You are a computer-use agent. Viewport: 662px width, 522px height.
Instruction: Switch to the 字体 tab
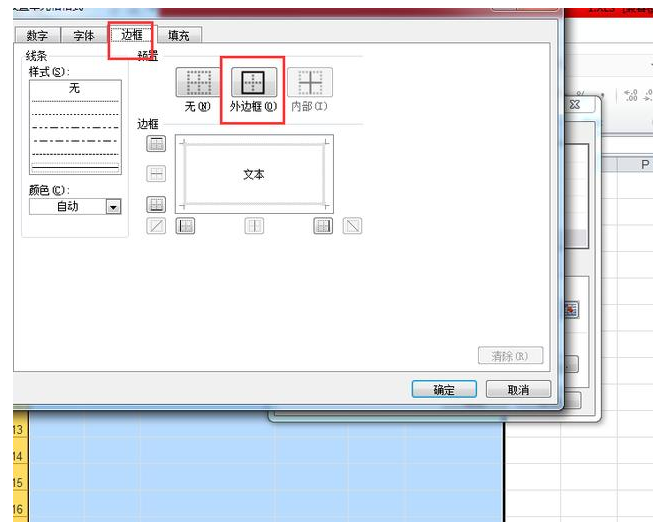point(84,35)
